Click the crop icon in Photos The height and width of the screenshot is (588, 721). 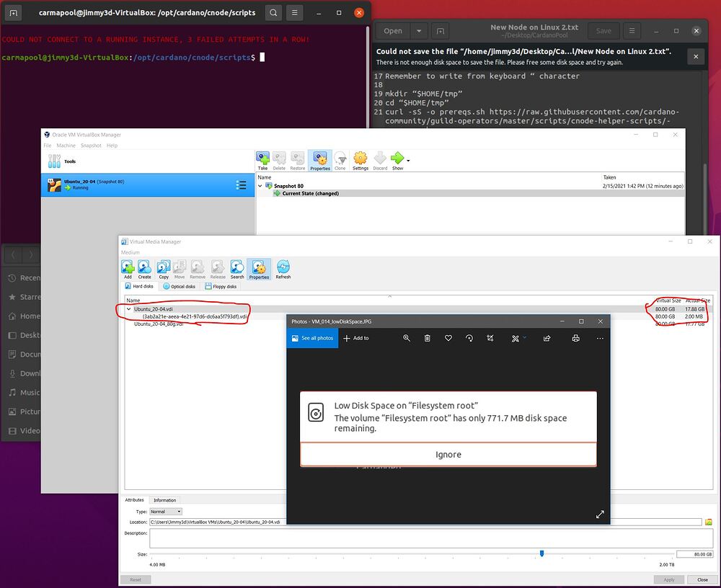click(490, 338)
